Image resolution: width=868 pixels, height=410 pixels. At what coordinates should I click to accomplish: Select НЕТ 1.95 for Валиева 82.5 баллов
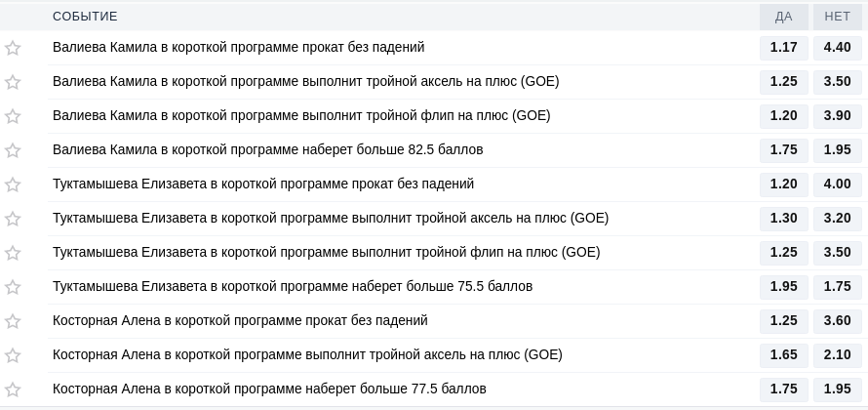pos(837,150)
